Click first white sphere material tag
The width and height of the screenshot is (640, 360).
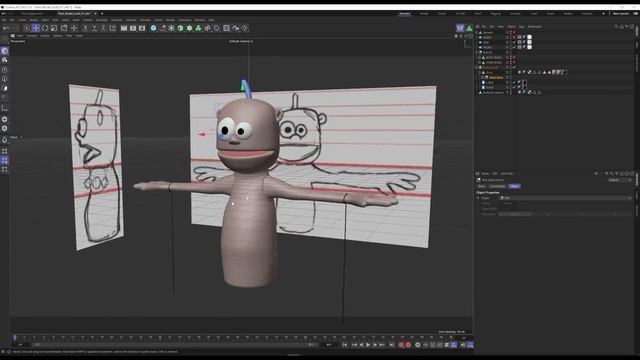(x=529, y=37)
